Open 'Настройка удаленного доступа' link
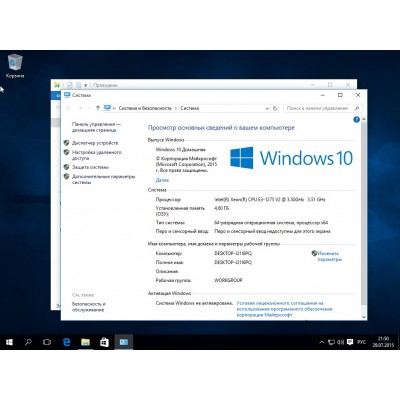This screenshot has height=400, width=400. 97,155
